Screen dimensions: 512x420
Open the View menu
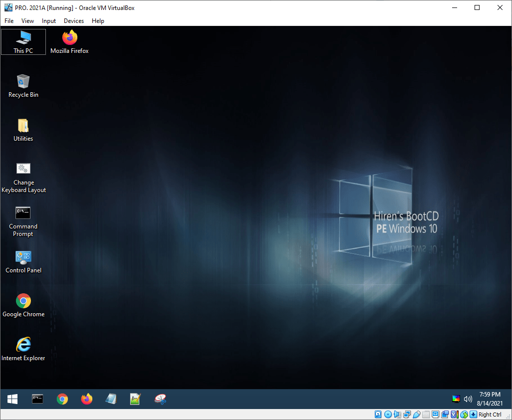pyautogui.click(x=27, y=21)
